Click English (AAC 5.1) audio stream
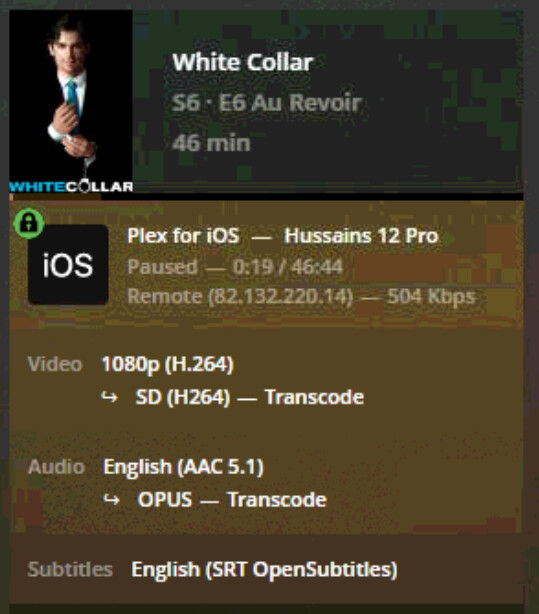This screenshot has width=539, height=614. [183, 467]
